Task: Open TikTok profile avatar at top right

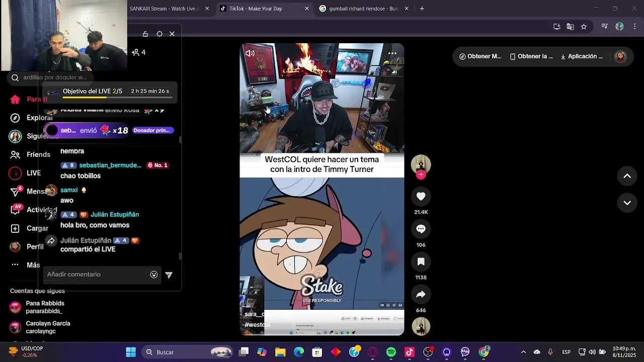Action: (x=621, y=56)
